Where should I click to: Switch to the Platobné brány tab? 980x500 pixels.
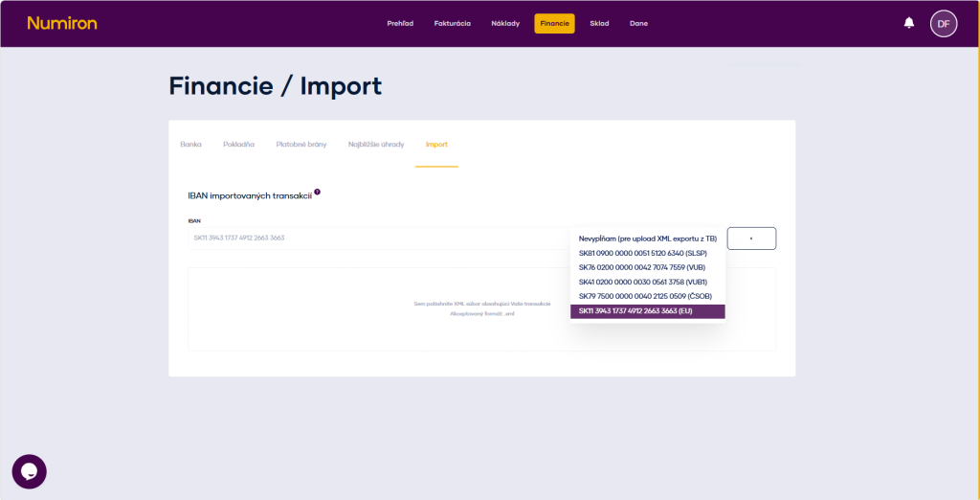(x=301, y=145)
